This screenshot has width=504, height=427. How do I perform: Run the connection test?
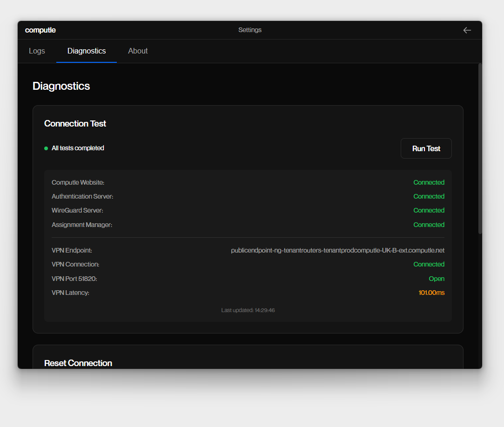point(426,148)
